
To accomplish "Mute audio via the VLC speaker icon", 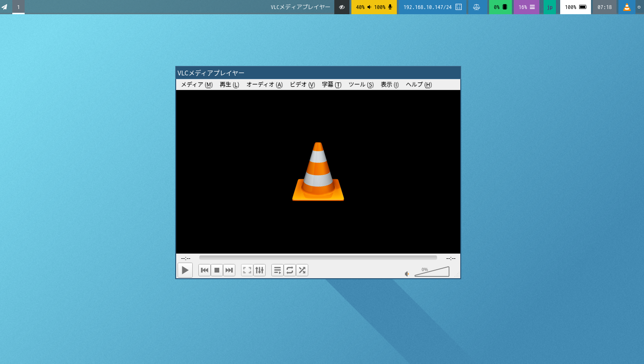I will [407, 273].
